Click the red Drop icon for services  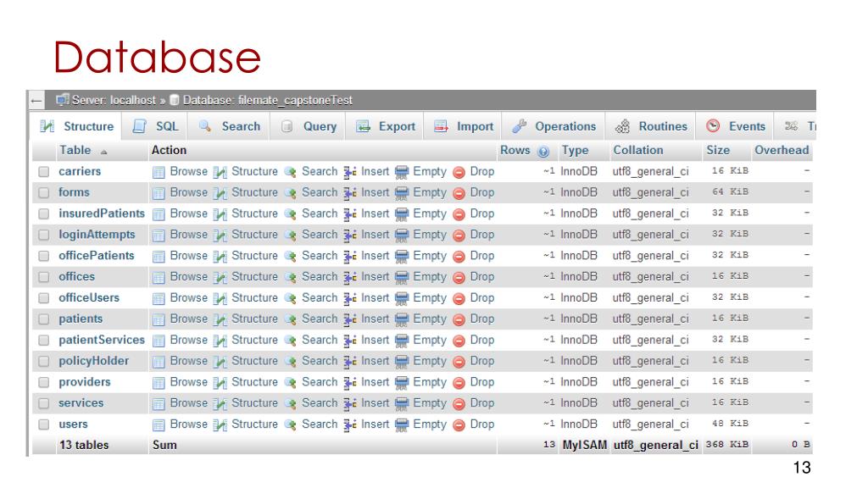pos(459,404)
